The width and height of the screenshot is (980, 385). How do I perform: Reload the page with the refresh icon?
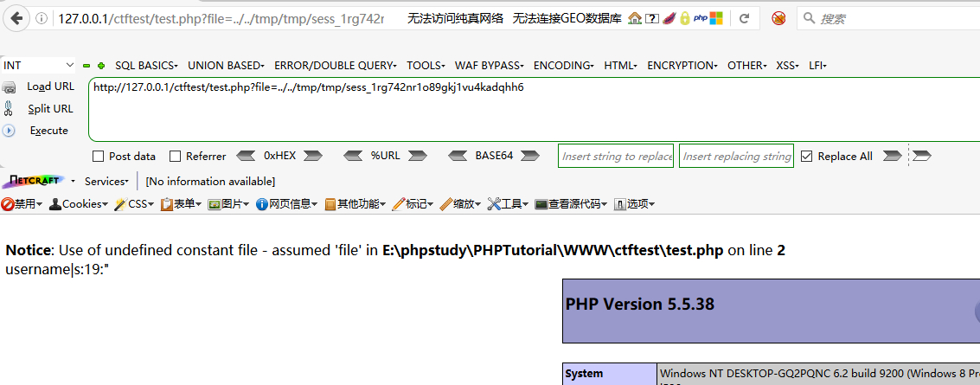(x=744, y=18)
